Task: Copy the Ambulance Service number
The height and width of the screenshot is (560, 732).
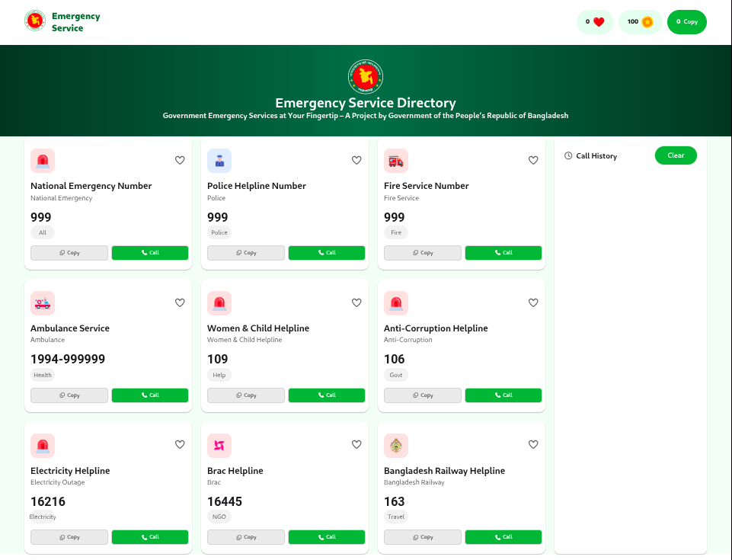Action: point(69,395)
